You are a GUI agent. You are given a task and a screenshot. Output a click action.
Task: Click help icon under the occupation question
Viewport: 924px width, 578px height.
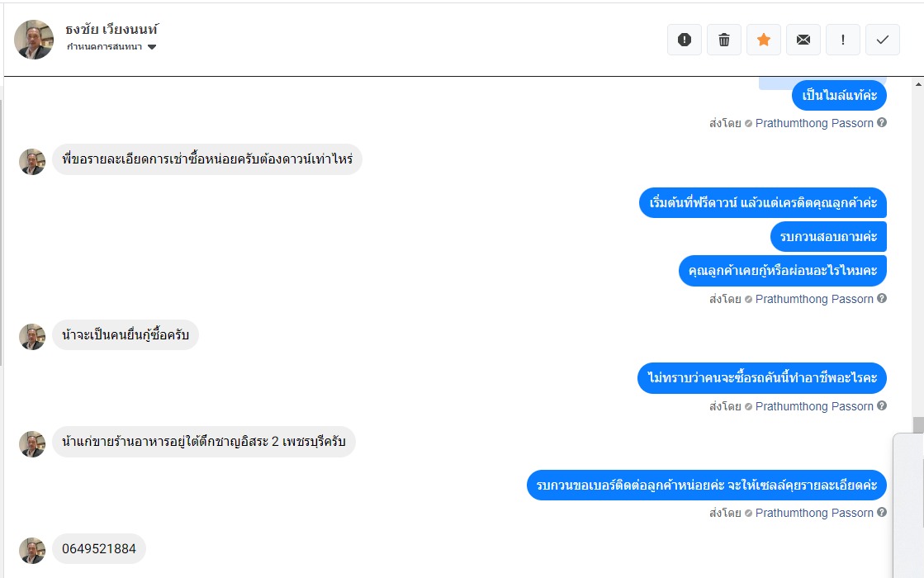click(x=882, y=406)
